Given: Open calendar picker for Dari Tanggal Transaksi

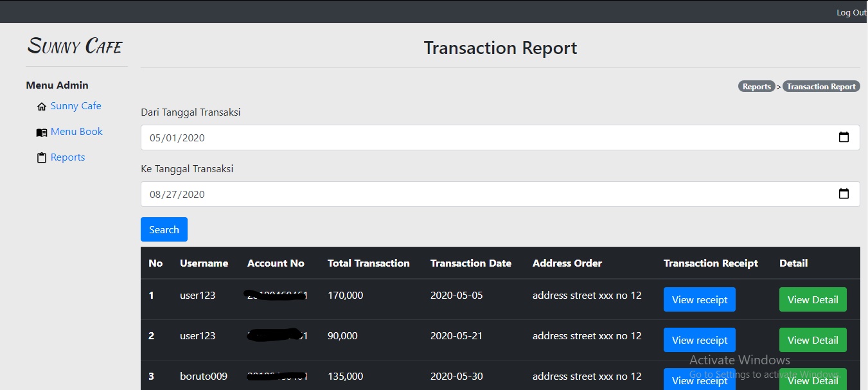Looking at the screenshot, I should click(844, 137).
